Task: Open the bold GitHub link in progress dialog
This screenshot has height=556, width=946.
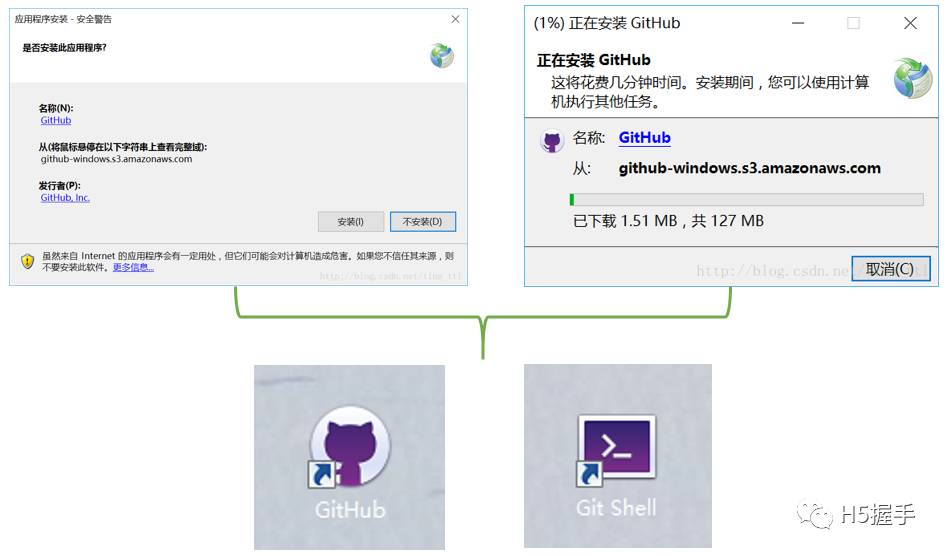Action: click(x=644, y=137)
